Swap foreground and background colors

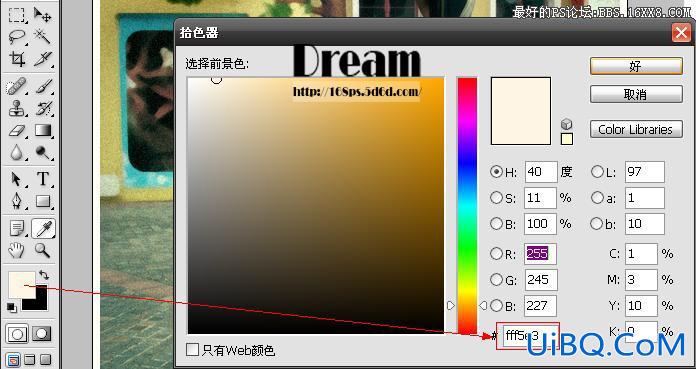tap(44, 275)
